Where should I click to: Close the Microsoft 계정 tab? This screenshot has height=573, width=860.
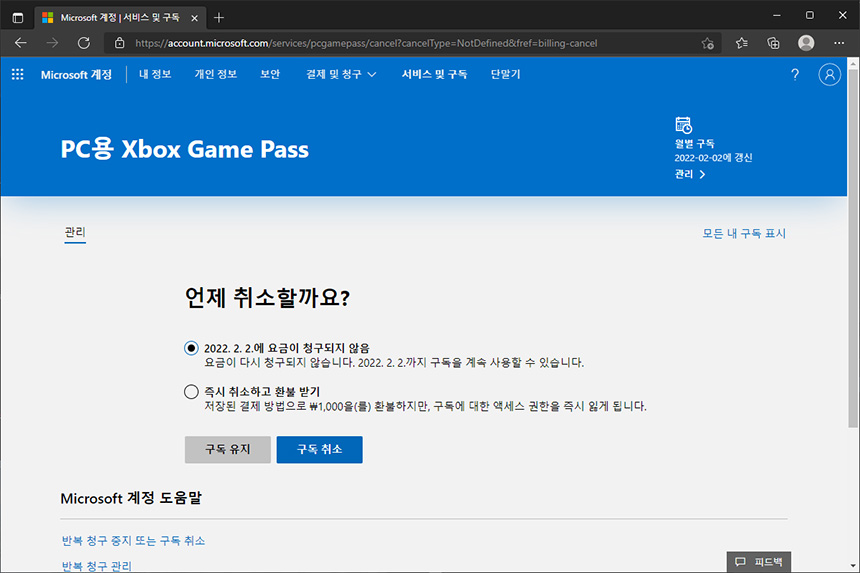click(x=194, y=18)
